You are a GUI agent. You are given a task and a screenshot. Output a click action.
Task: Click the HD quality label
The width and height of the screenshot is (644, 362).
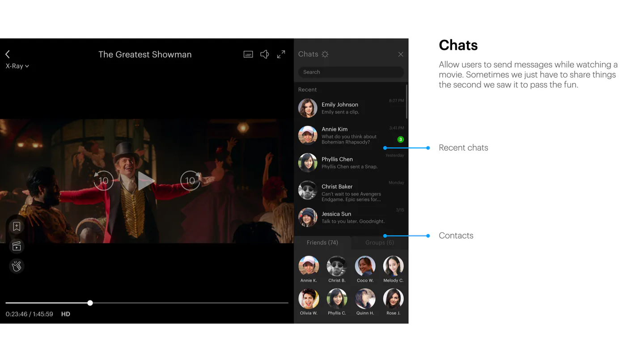click(66, 314)
